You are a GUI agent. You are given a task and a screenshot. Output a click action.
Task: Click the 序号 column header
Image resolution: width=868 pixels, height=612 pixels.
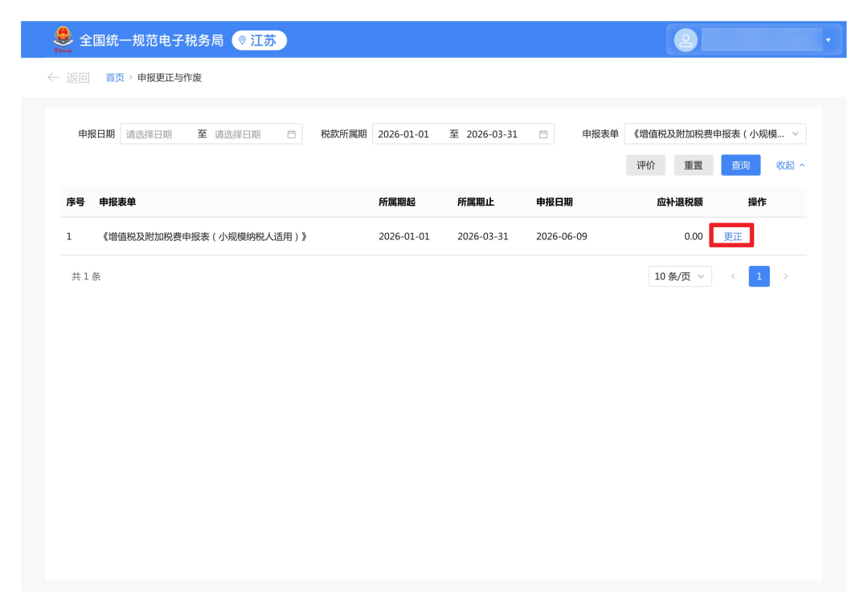tap(76, 202)
